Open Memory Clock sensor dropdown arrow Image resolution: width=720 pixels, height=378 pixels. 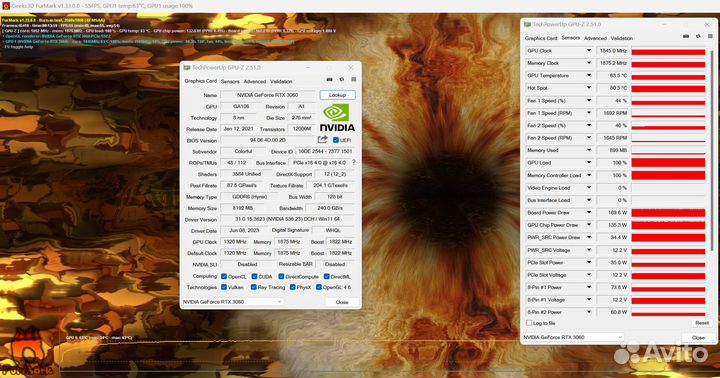click(x=589, y=63)
